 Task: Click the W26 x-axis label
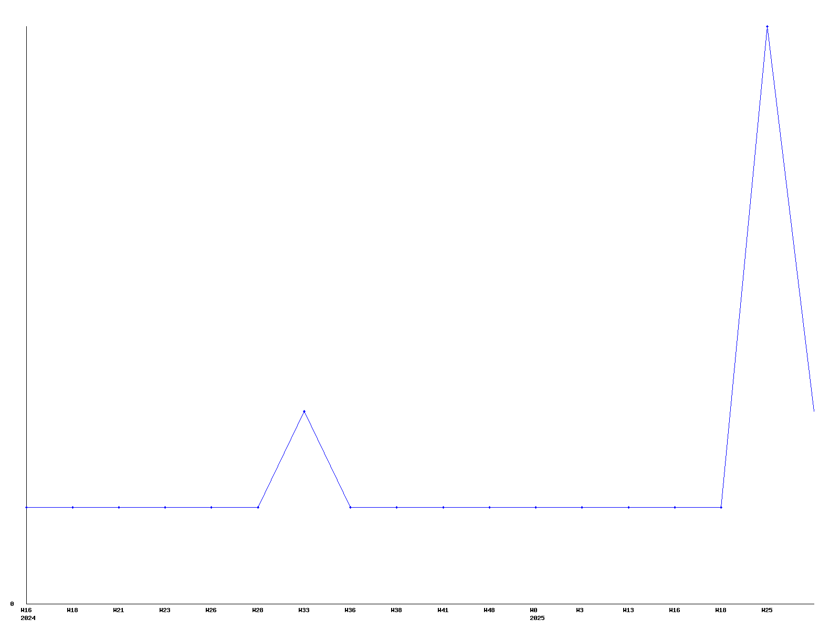pyautogui.click(x=211, y=610)
